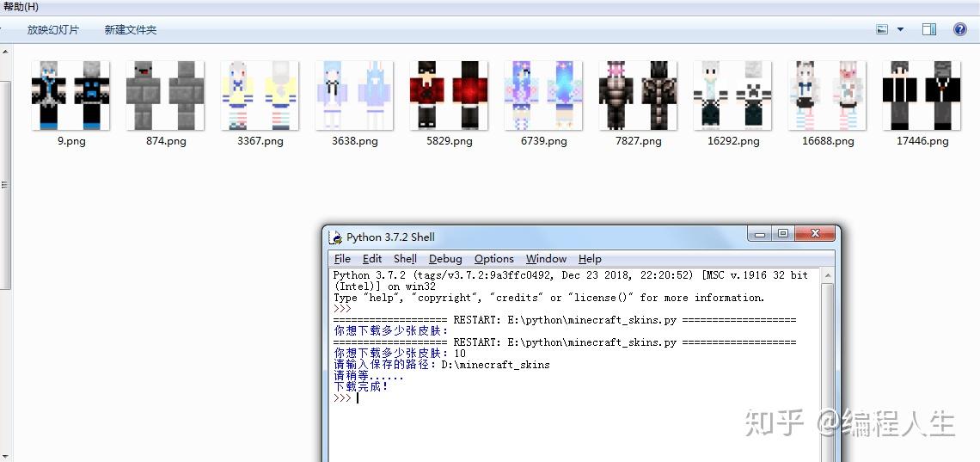
Task: Open the Options menu in Python Shell
Action: pyautogui.click(x=493, y=259)
